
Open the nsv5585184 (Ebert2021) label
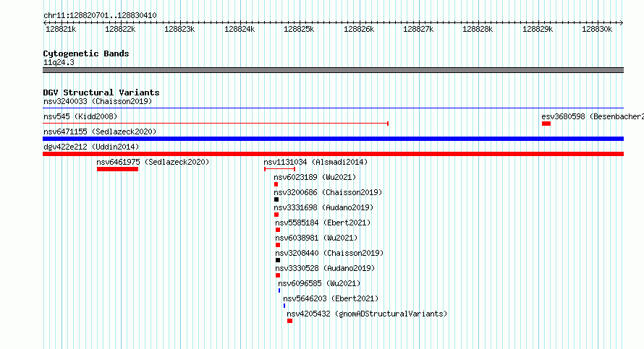pyautogui.click(x=323, y=223)
